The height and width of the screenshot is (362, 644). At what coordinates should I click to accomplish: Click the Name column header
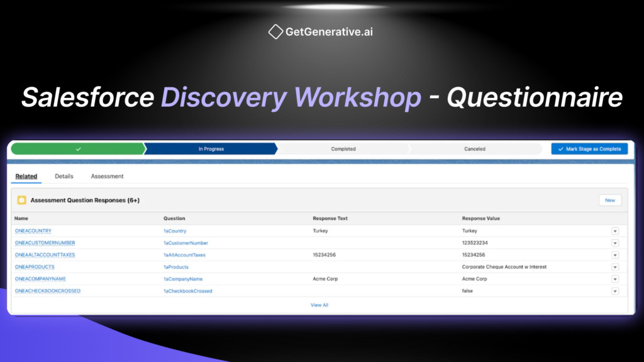[x=21, y=218]
